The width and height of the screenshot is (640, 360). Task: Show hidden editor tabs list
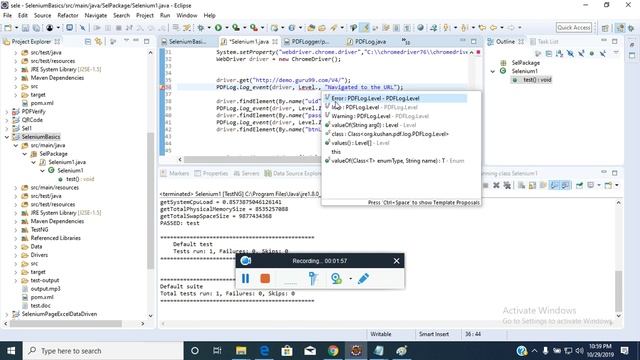coord(405,41)
